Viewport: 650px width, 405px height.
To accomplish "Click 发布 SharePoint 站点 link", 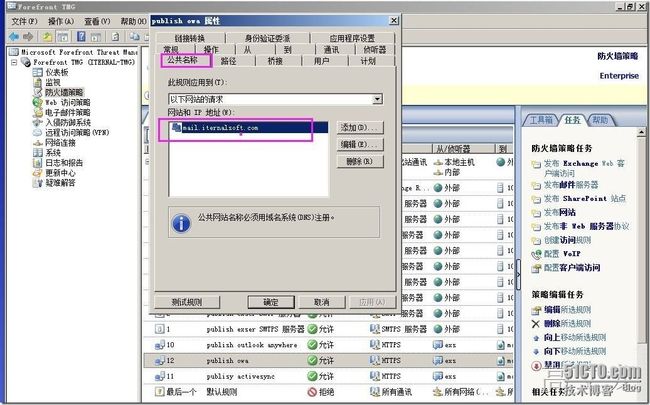I will coord(585,199).
